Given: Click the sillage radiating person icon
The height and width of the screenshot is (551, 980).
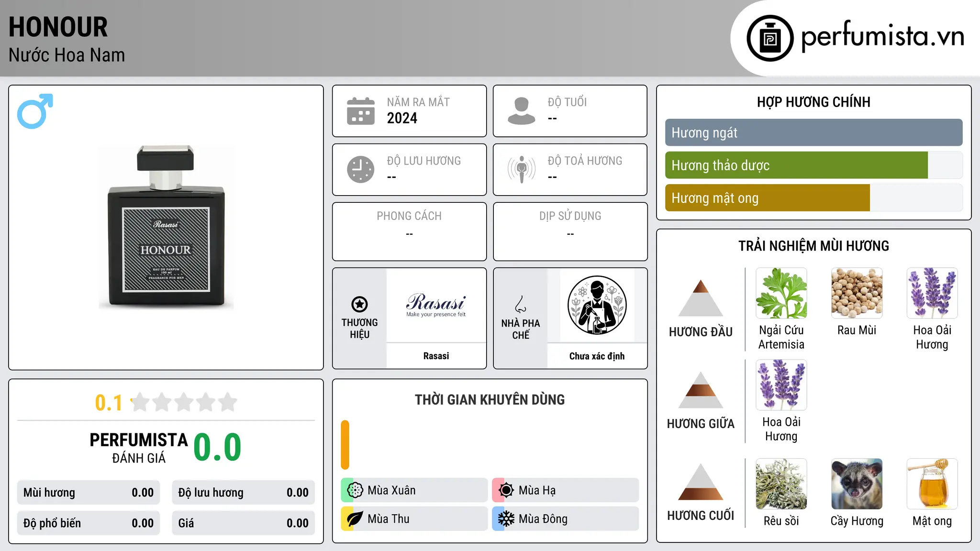Looking at the screenshot, I should tap(521, 169).
